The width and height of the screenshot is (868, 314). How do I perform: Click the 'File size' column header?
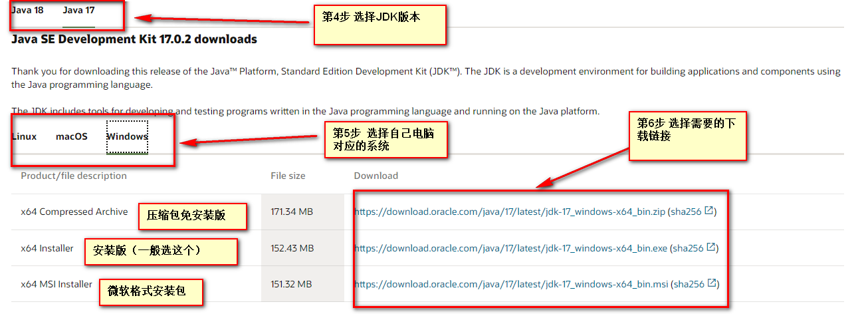288,176
